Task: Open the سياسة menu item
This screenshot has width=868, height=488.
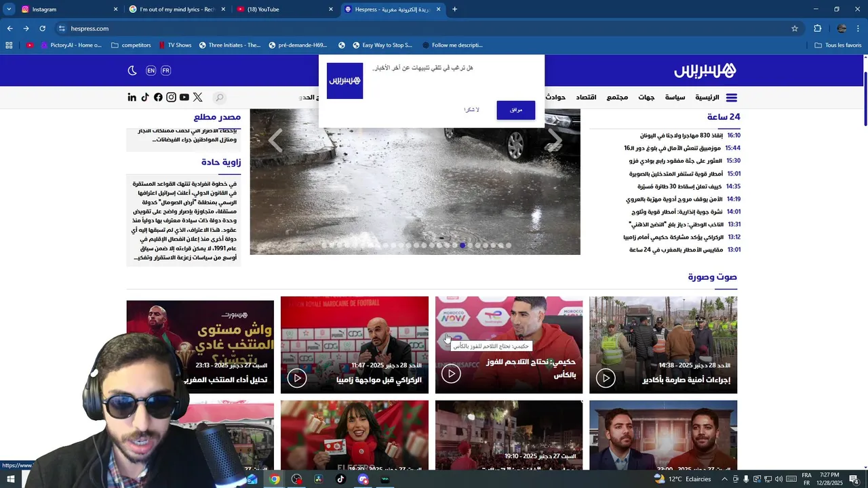Action: [x=675, y=98]
